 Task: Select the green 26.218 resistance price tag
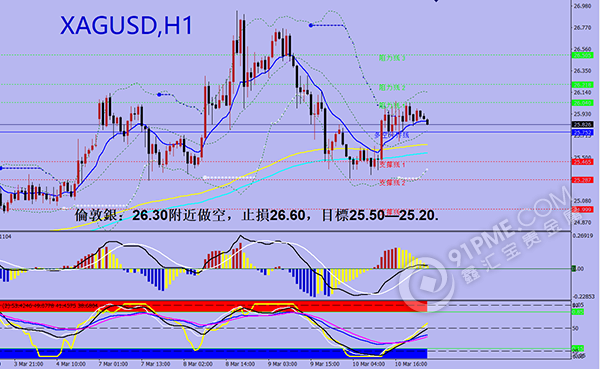(x=582, y=85)
